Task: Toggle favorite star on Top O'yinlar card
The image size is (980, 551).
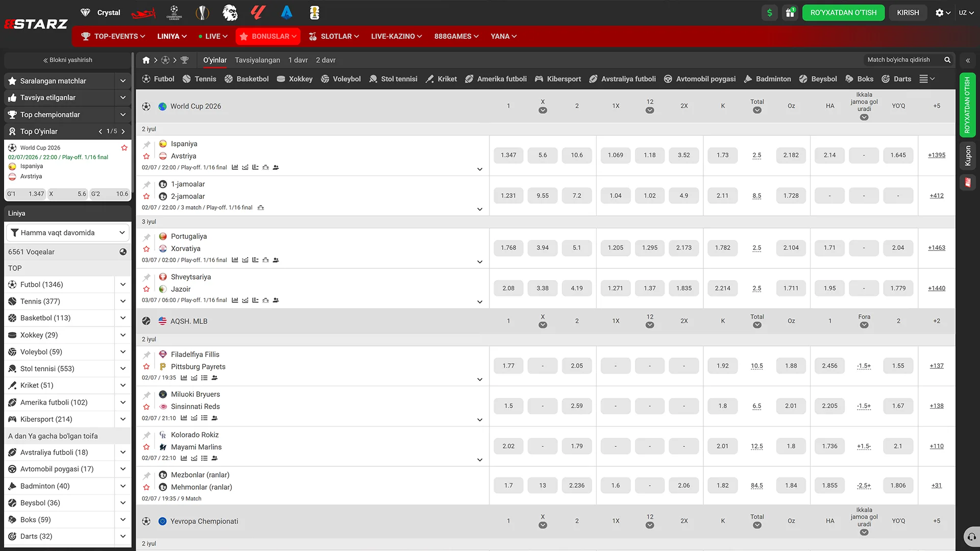Action: click(x=124, y=148)
